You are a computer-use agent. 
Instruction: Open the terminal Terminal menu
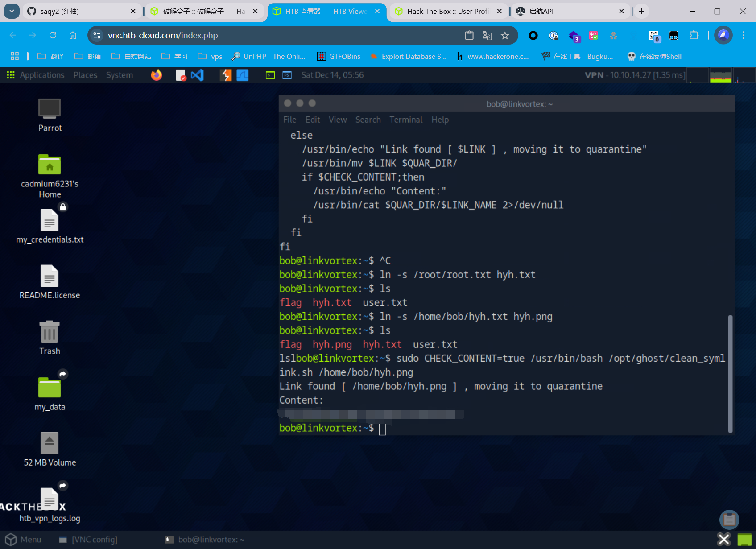tap(406, 120)
